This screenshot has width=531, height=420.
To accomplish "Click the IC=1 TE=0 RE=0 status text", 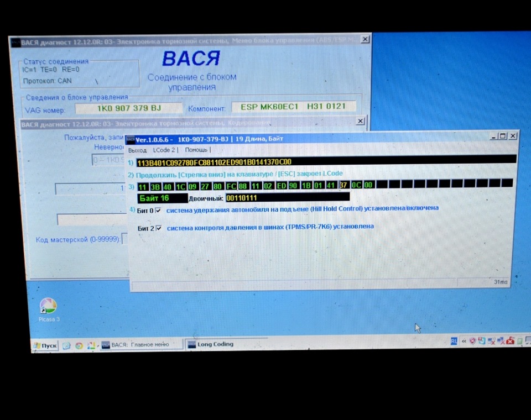I will click(x=51, y=70).
